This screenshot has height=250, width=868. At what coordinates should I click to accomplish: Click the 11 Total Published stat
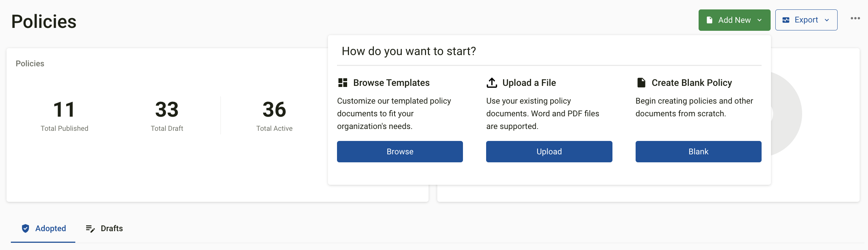coord(64,116)
